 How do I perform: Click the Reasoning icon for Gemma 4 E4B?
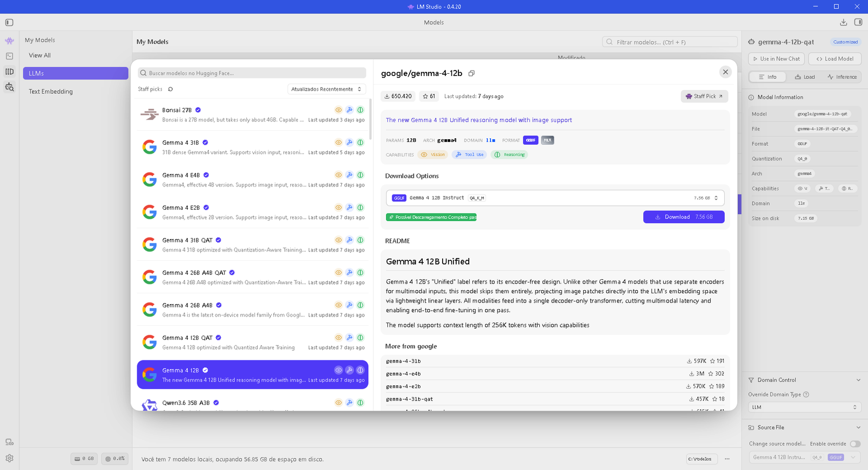pos(360,175)
